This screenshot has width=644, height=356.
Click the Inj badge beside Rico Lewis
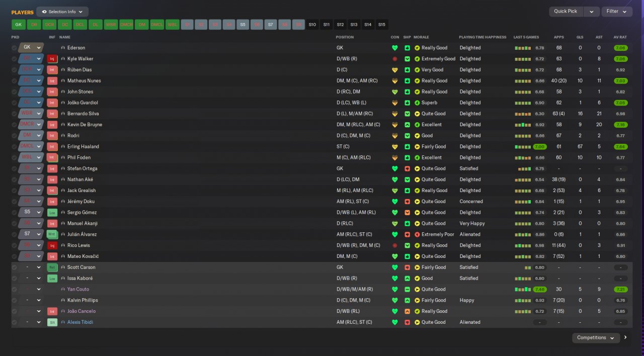coord(52,245)
